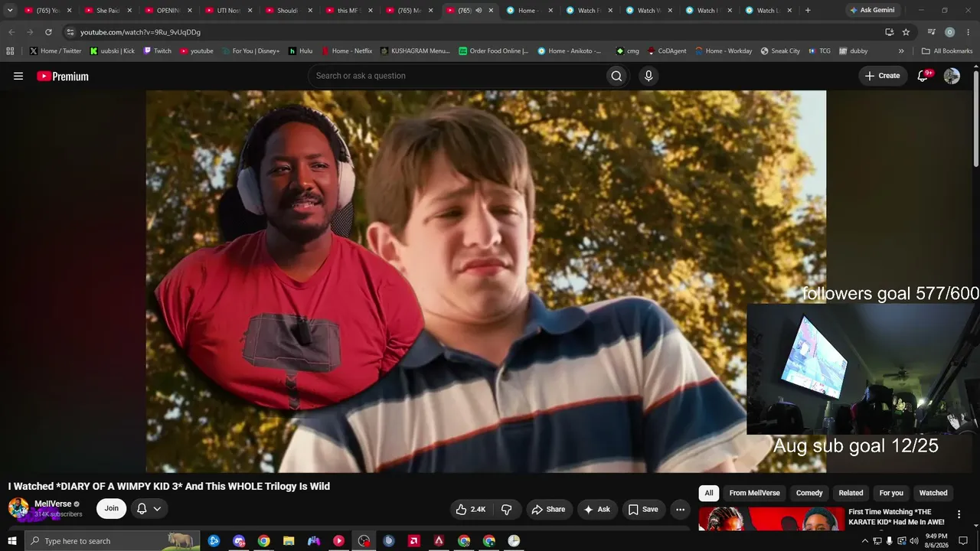Join the MellVerse channel
980x551 pixels.
pyautogui.click(x=112, y=509)
